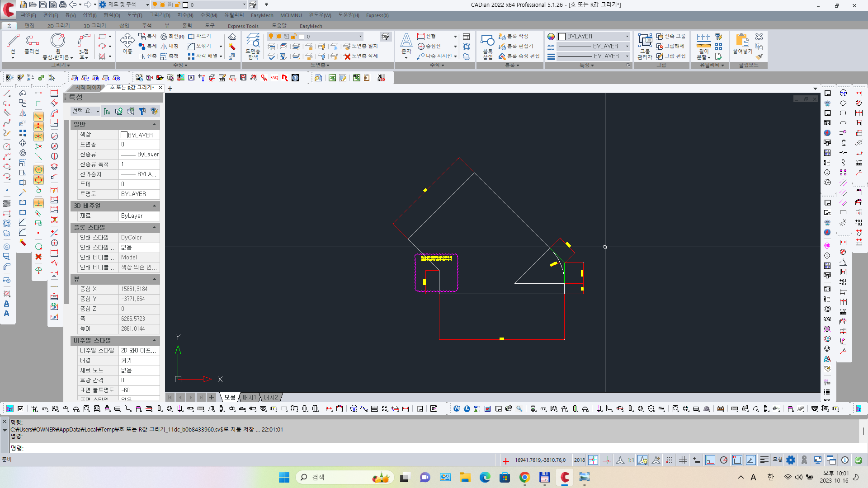Open the settings gear in status bar
Screen dimensions: 868x488
pyautogui.click(x=791, y=460)
